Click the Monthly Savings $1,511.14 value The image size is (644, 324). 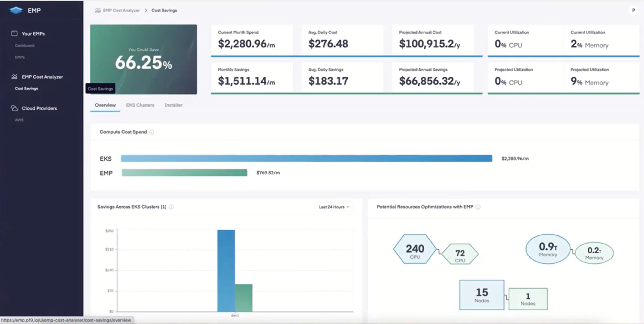point(246,81)
